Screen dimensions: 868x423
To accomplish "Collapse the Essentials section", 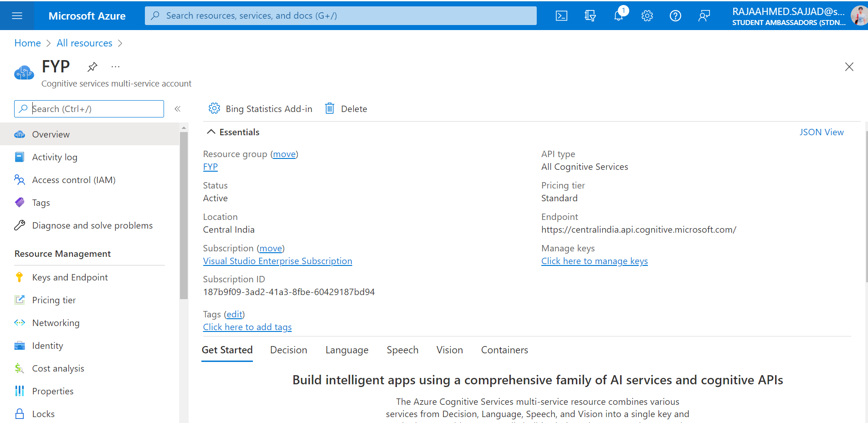I will click(x=211, y=132).
